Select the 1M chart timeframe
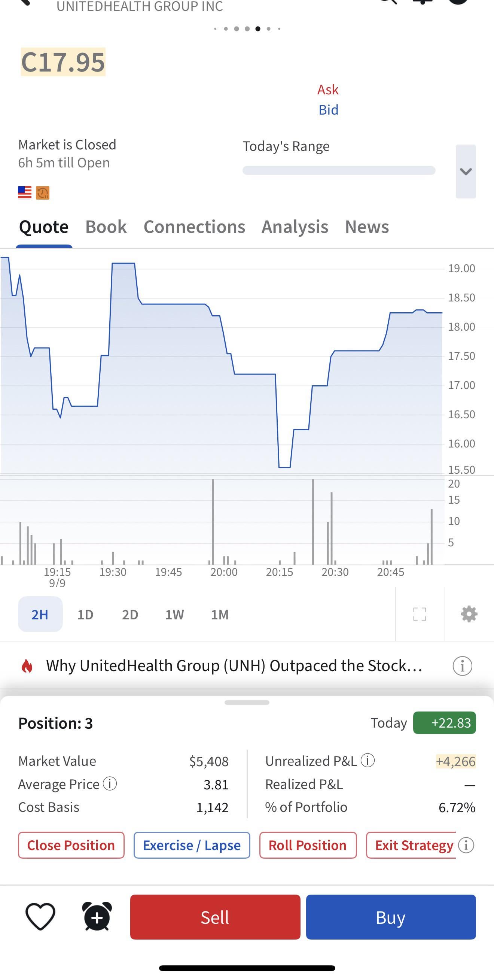This screenshot has height=980, width=494. pos(220,615)
